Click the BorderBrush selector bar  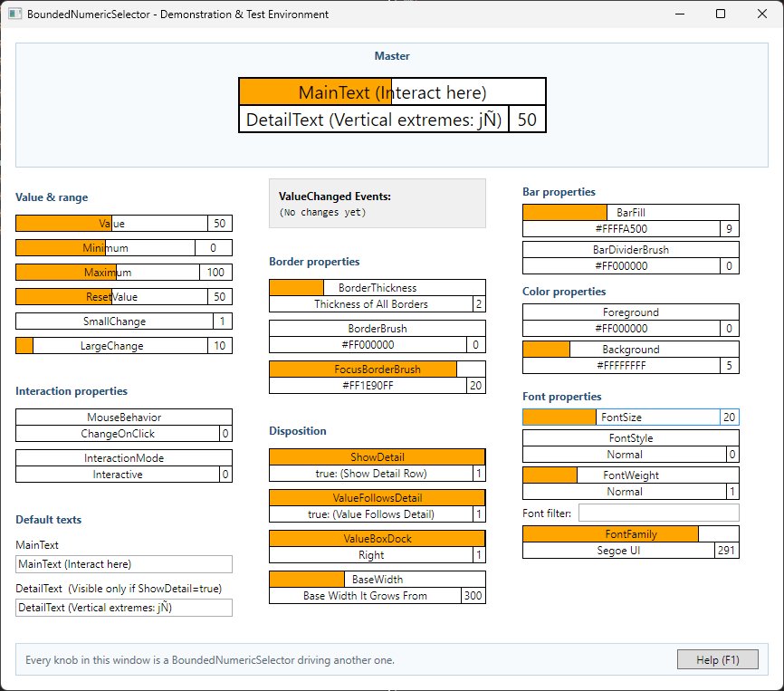pyautogui.click(x=378, y=329)
